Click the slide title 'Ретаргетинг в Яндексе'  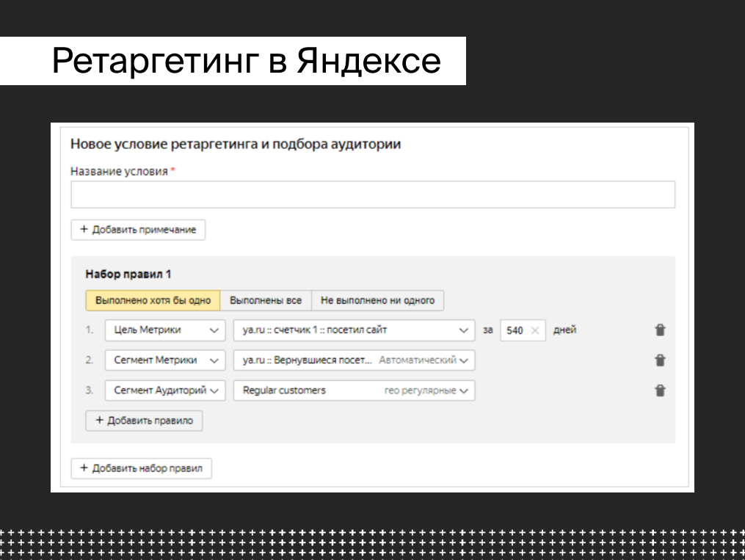click(x=246, y=61)
